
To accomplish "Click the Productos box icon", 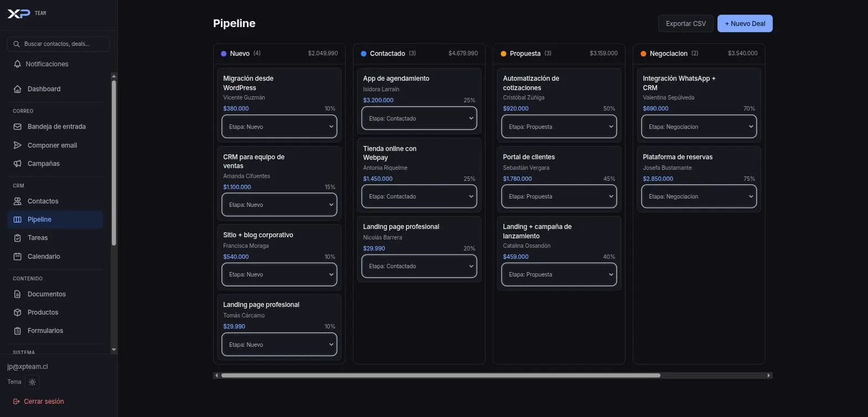I will (x=18, y=312).
